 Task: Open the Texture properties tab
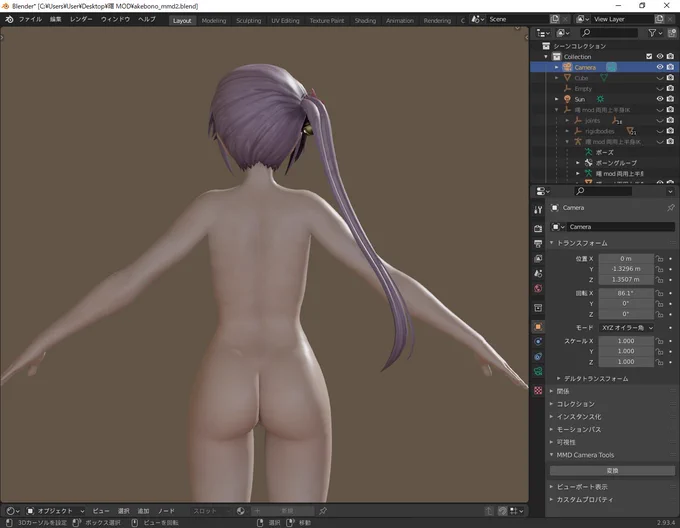(x=538, y=391)
